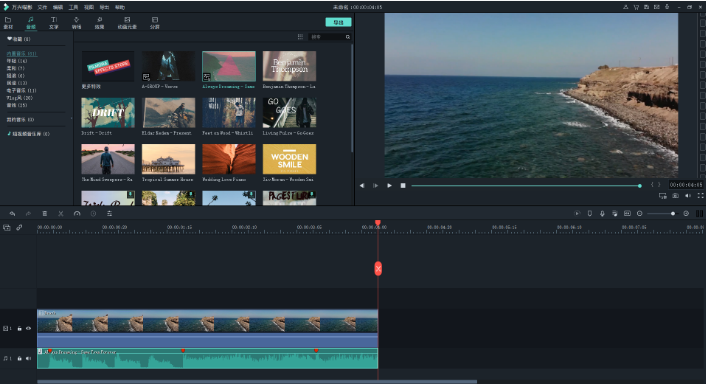Open the 视图 (View) menu
706x384 pixels.
click(x=89, y=7)
